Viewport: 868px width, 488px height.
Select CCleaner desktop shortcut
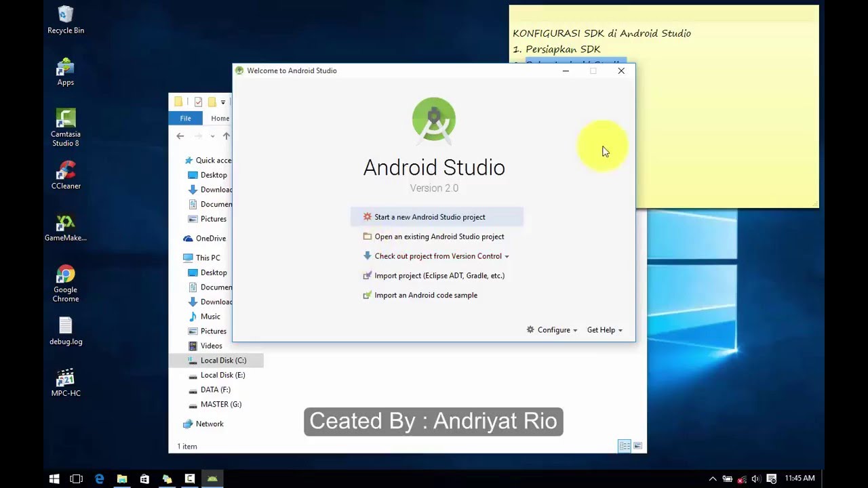tap(66, 176)
